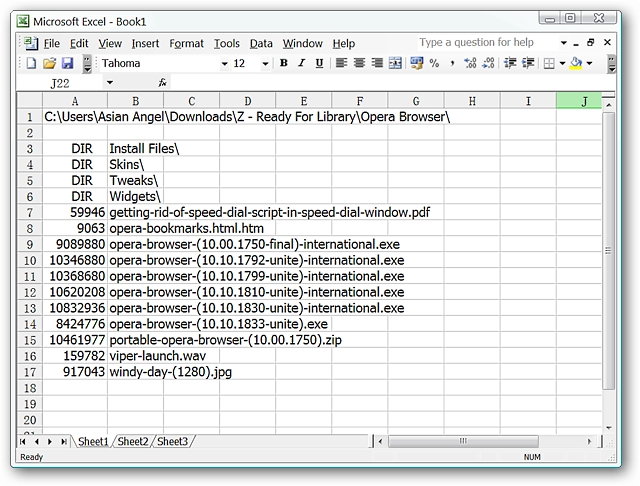Screen dimensions: 640x486
Task: Toggle Italic formatting
Action: click(x=302, y=63)
